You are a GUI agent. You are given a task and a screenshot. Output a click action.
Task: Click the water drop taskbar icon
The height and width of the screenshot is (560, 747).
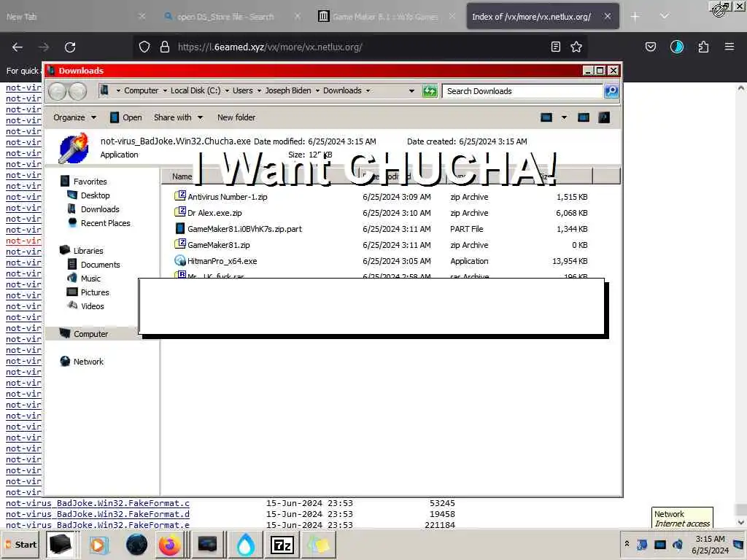[x=245, y=545]
